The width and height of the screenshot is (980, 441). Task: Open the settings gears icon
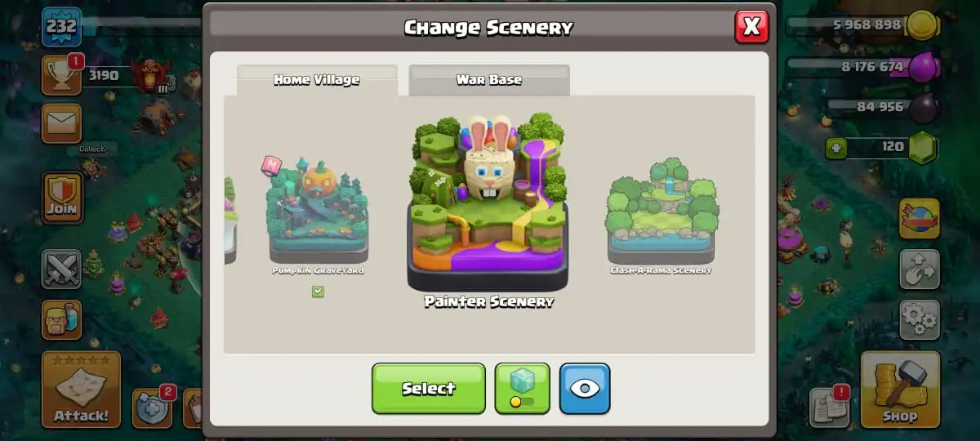[920, 319]
